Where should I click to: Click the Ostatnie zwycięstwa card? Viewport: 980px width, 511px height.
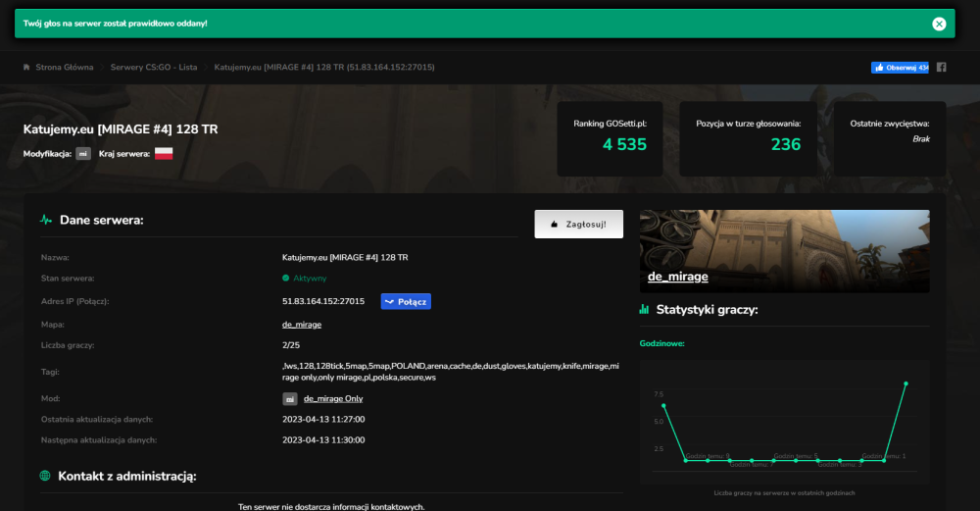890,138
